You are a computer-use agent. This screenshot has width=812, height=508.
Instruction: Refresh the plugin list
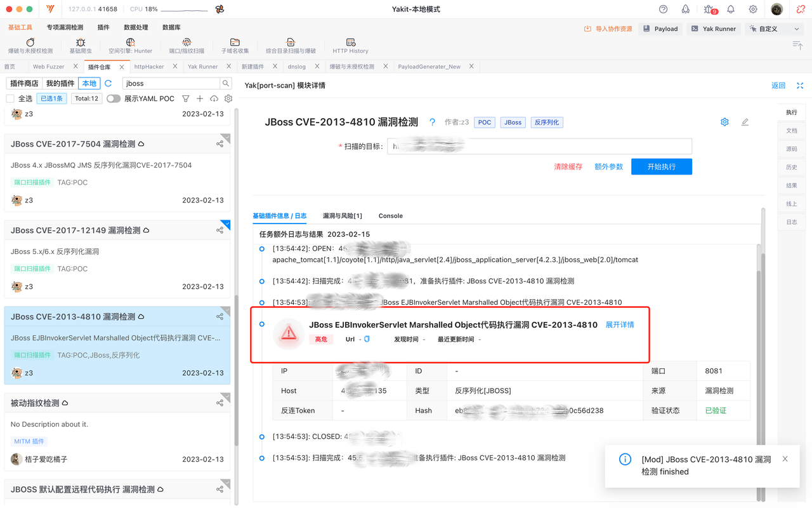[108, 83]
